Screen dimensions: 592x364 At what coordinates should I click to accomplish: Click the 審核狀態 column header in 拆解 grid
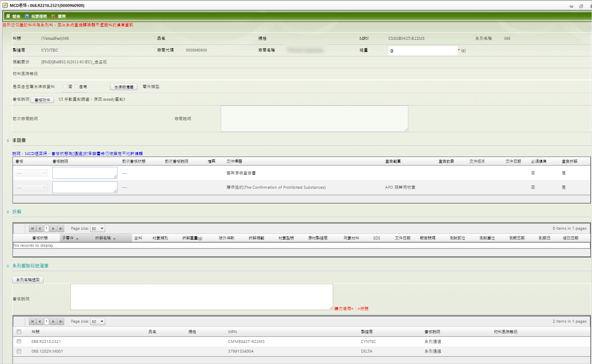tap(40, 238)
